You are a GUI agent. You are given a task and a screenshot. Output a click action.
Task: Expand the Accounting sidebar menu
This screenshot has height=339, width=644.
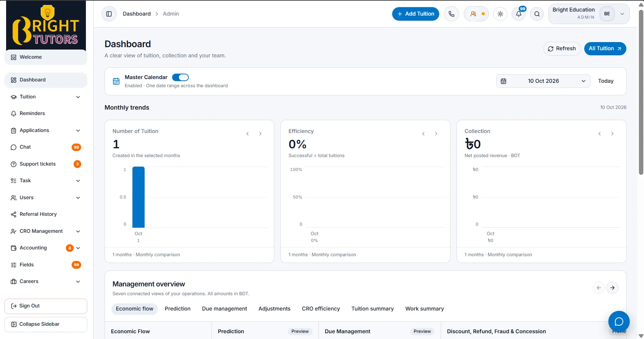coord(46,248)
